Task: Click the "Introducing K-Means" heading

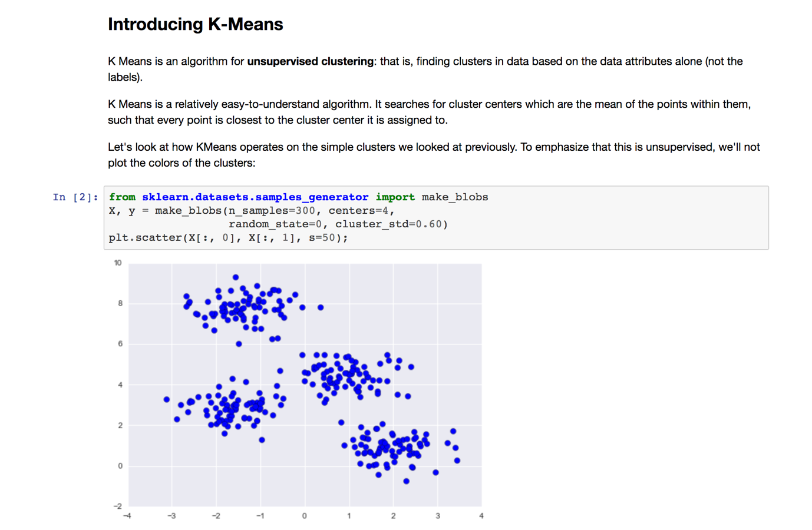Action: pyautogui.click(x=195, y=24)
